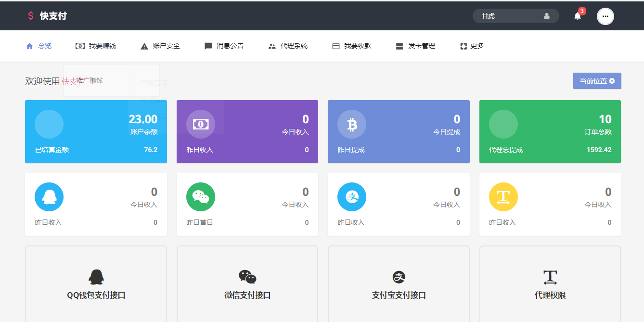The width and height of the screenshot is (644, 322).
Task: Open the 发卡管理 menu
Action: 415,46
